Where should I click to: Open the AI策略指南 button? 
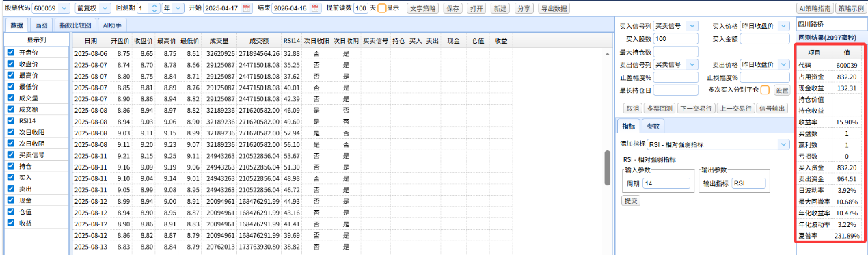point(815,8)
